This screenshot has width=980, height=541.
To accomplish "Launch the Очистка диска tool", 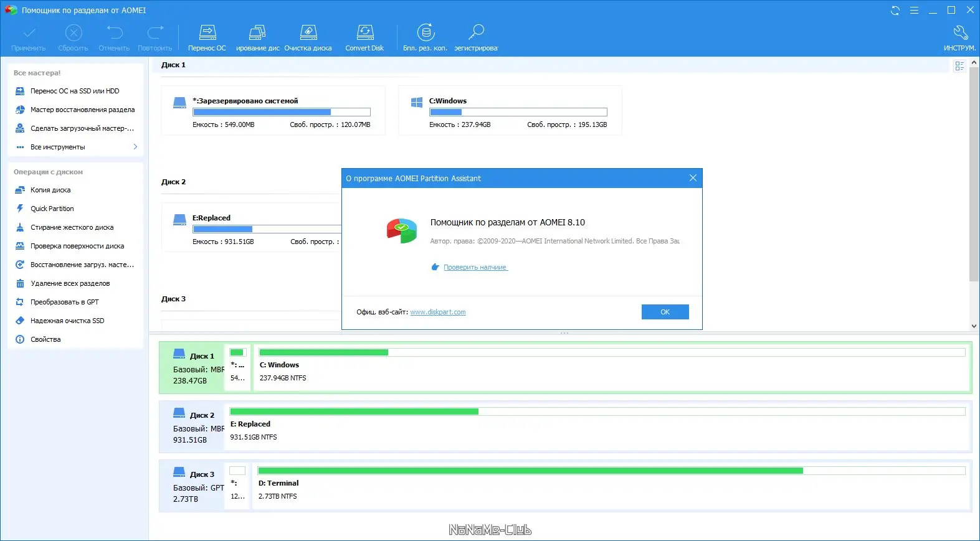I will click(x=308, y=37).
